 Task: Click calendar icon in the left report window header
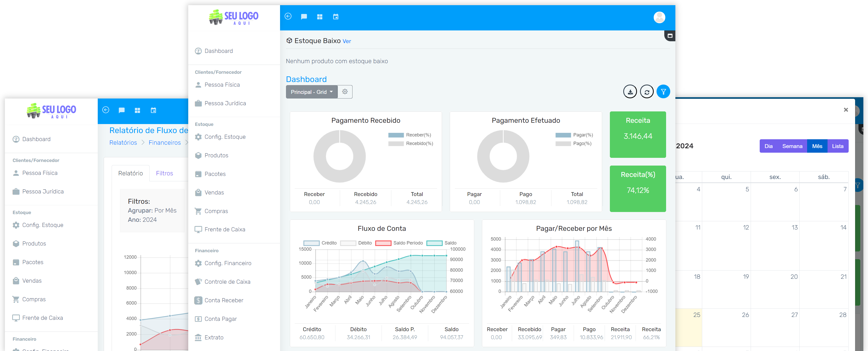point(153,110)
